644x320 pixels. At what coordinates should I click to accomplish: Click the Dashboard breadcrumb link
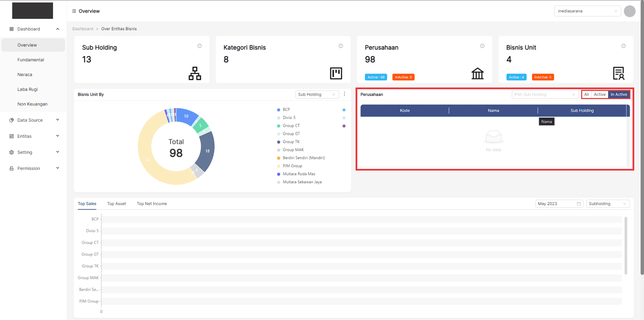click(82, 29)
